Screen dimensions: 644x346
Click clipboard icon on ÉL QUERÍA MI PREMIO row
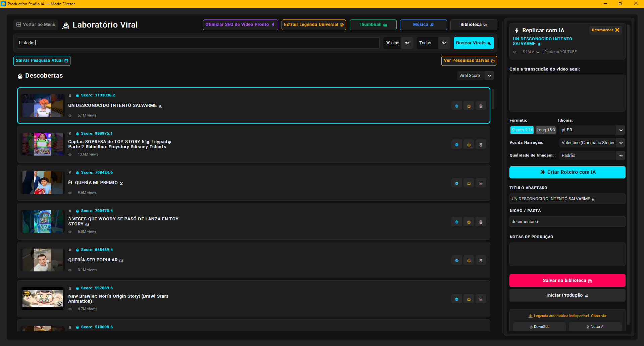[x=481, y=183]
